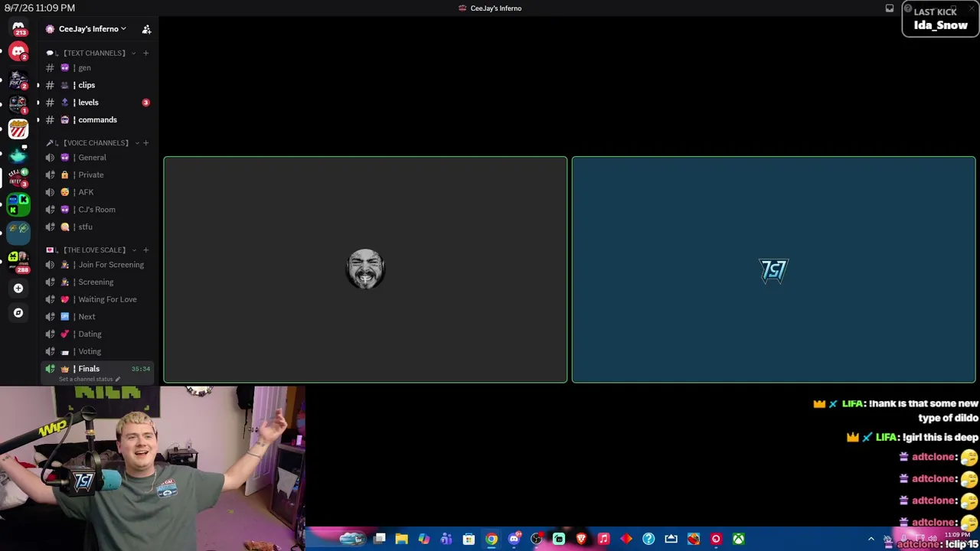The image size is (980, 551).
Task: Add a server with the plus icon
Action: 18,289
